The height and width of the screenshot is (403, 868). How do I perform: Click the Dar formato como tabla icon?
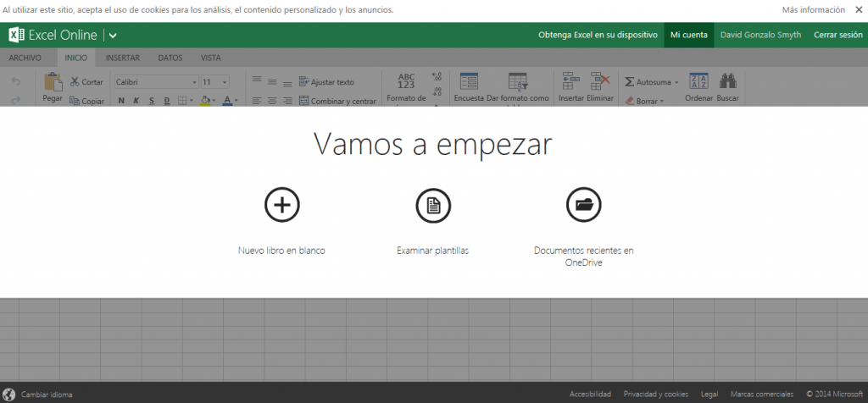tap(518, 81)
